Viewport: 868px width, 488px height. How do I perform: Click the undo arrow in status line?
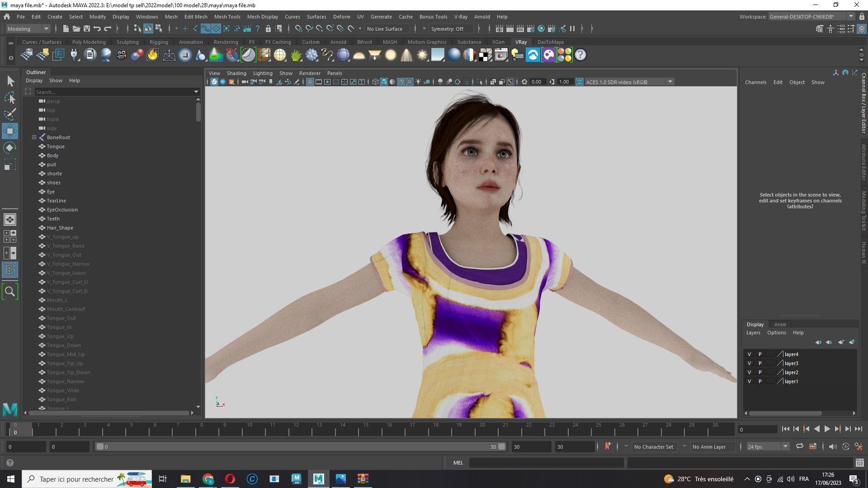pyautogui.click(x=97, y=29)
